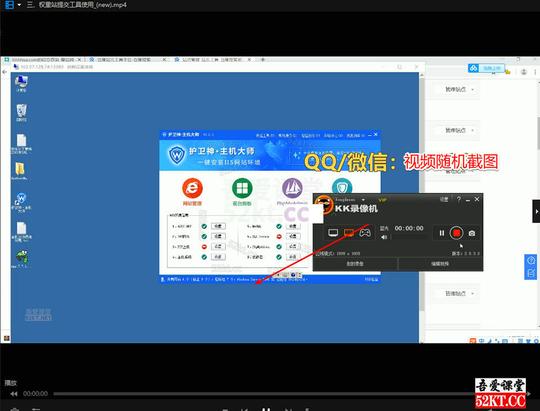Click the red record button in KK录像机

coord(456,233)
